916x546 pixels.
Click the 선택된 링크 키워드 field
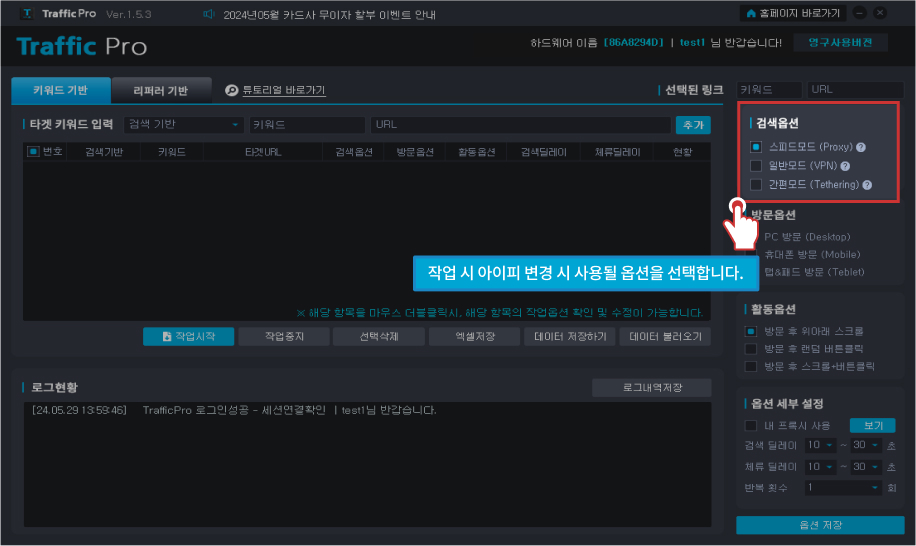[x=769, y=90]
